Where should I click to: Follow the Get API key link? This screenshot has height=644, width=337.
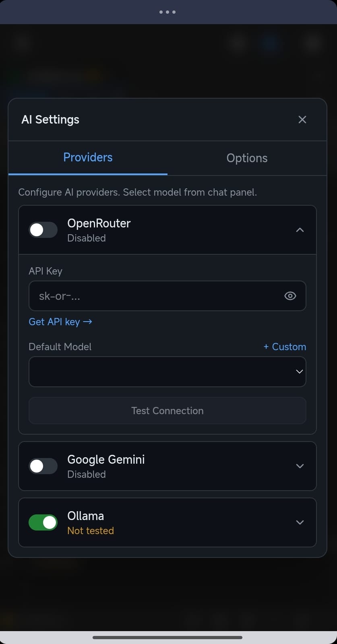pos(60,322)
